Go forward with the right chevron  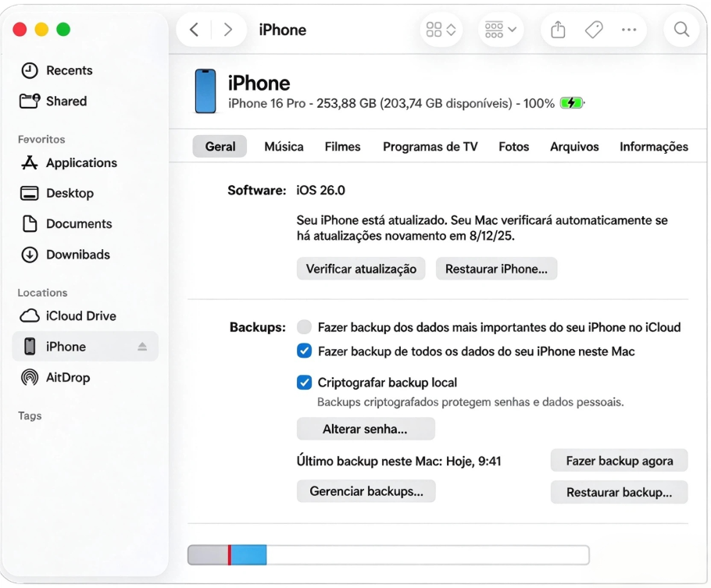(x=228, y=30)
